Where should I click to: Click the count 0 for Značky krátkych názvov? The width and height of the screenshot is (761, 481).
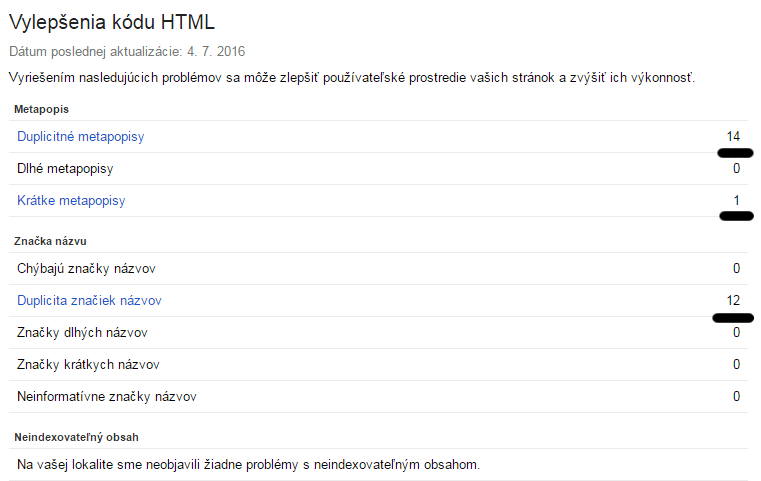click(x=736, y=365)
